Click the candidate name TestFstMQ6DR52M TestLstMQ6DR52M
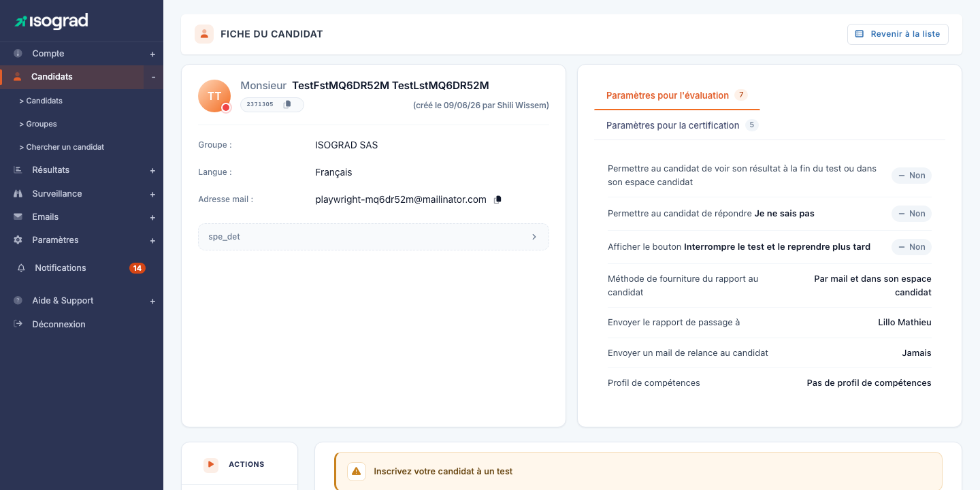Viewport: 980px width, 490px height. [391, 85]
